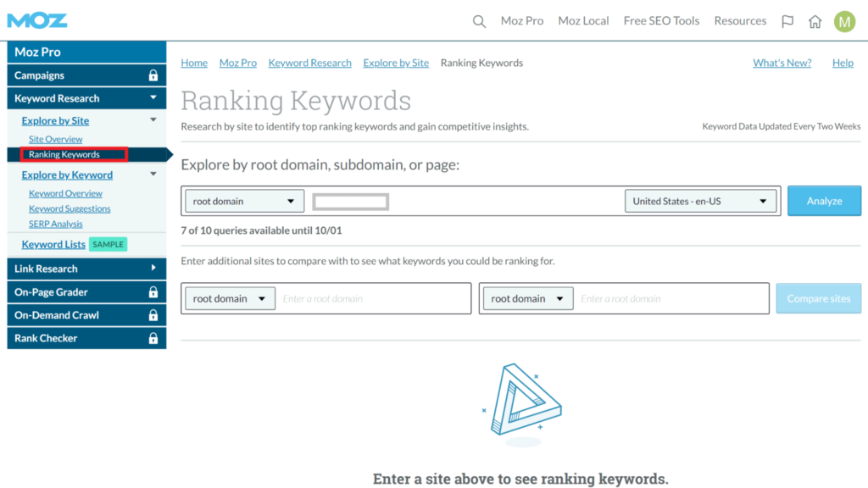Open the SERP Analysis sidebar link
Viewport: 868px width, 488px height.
coord(55,224)
